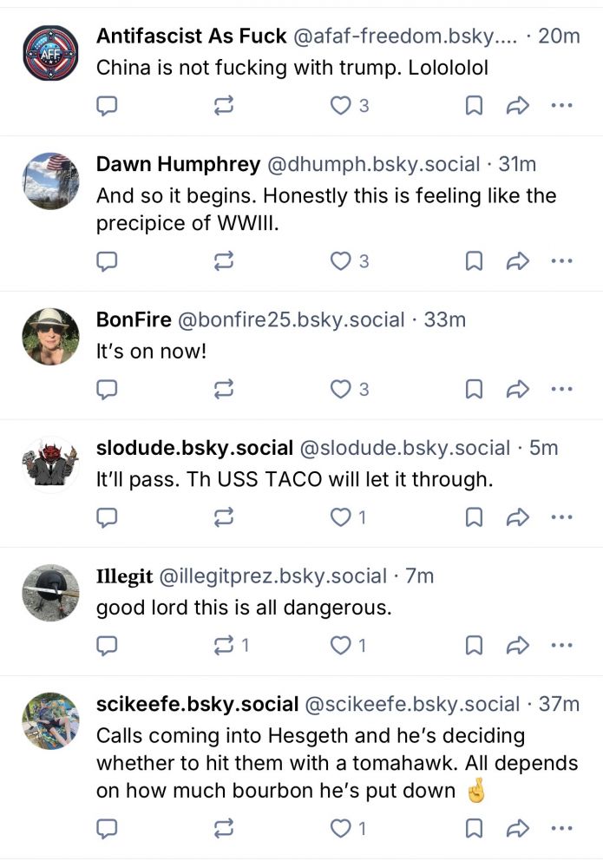View slodude's devil avatar
The image size is (603, 868).
point(51,464)
